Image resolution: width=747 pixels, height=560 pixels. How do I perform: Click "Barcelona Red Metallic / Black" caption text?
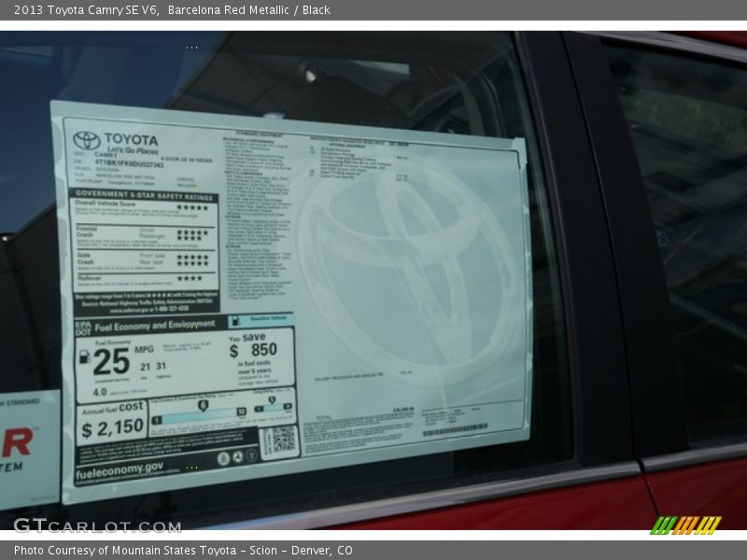[x=248, y=10]
